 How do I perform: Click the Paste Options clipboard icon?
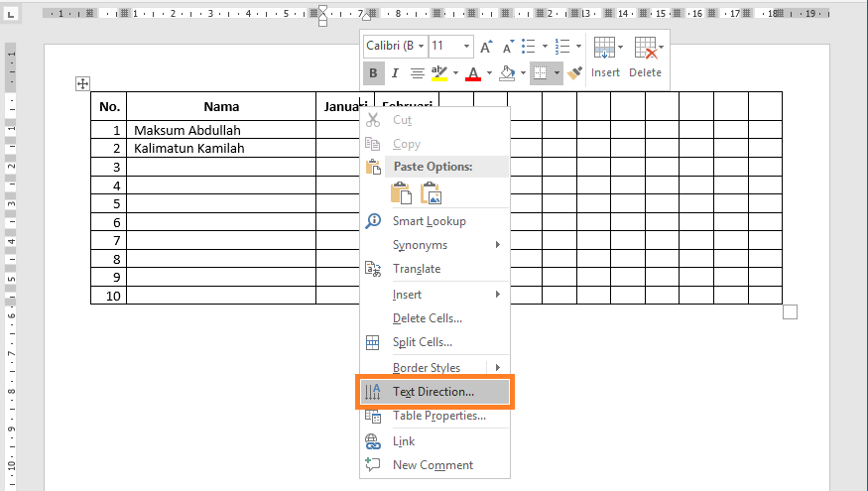pyautogui.click(x=374, y=167)
